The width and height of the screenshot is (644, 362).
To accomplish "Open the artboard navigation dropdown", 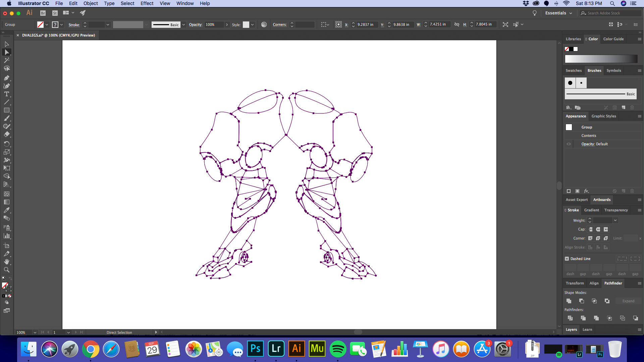I will (x=68, y=332).
